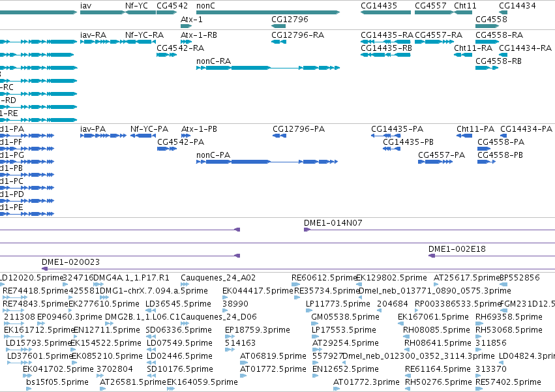
Task: Click the CG12796-PA protein glyph
Action: click(279, 136)
